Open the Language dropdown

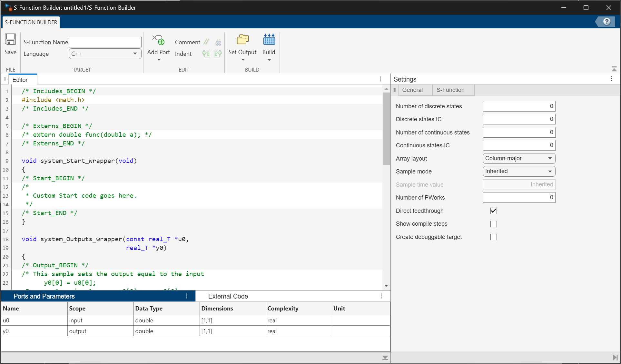105,54
